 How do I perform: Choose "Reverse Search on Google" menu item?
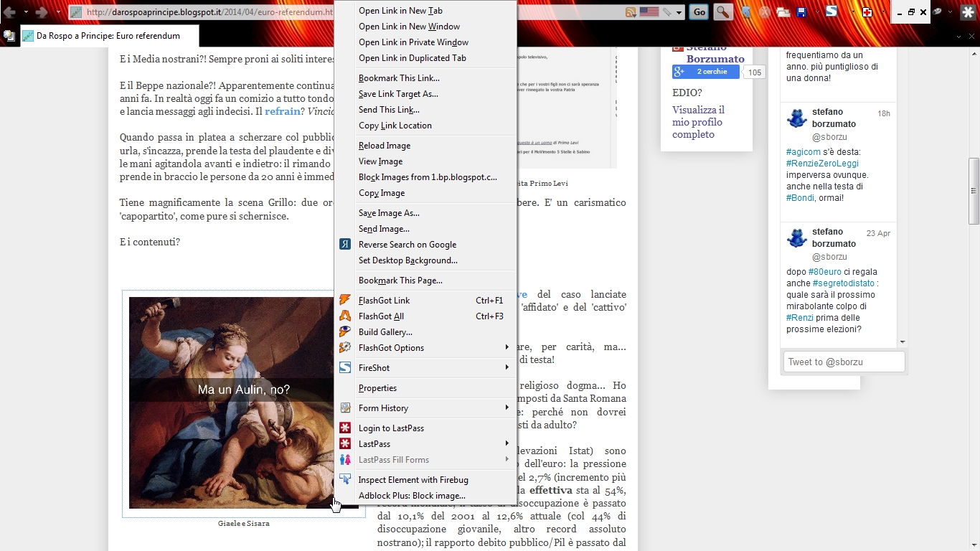click(407, 245)
